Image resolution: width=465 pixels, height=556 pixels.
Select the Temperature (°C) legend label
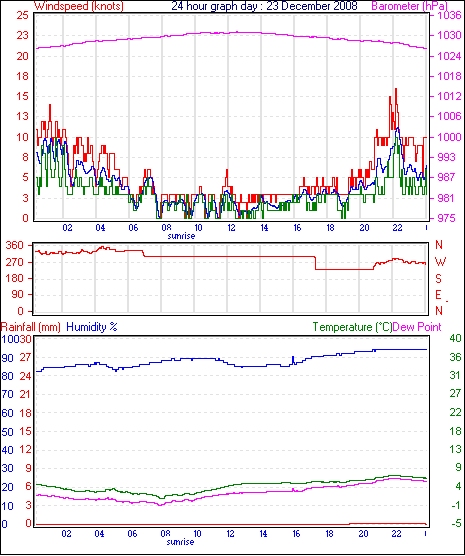(x=352, y=327)
